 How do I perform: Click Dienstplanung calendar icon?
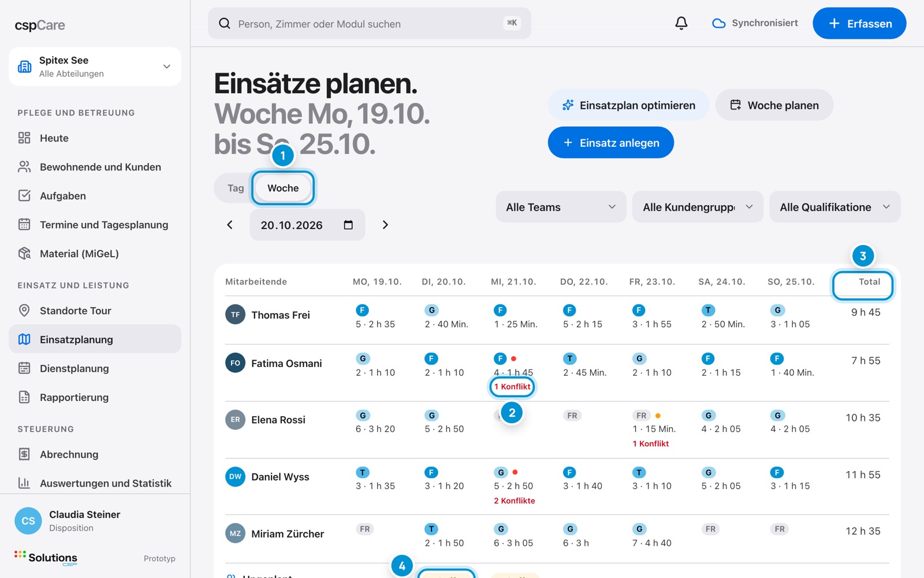click(24, 368)
